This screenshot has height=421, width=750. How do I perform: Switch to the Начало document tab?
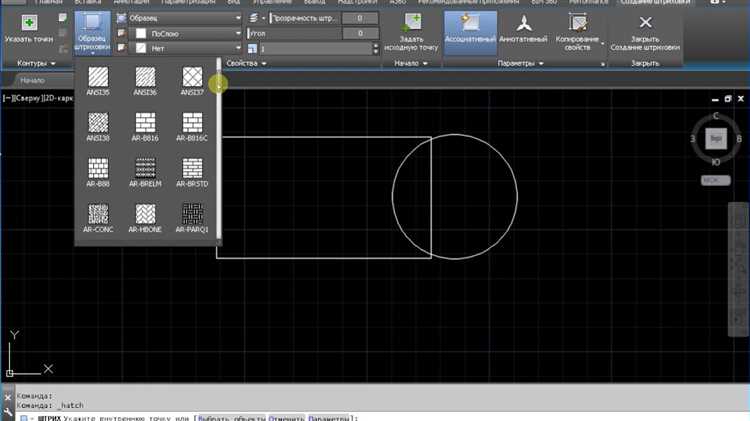[33, 80]
